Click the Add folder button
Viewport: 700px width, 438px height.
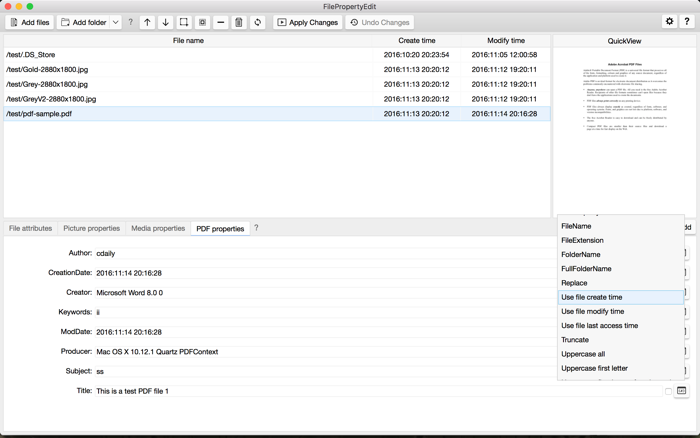(83, 22)
